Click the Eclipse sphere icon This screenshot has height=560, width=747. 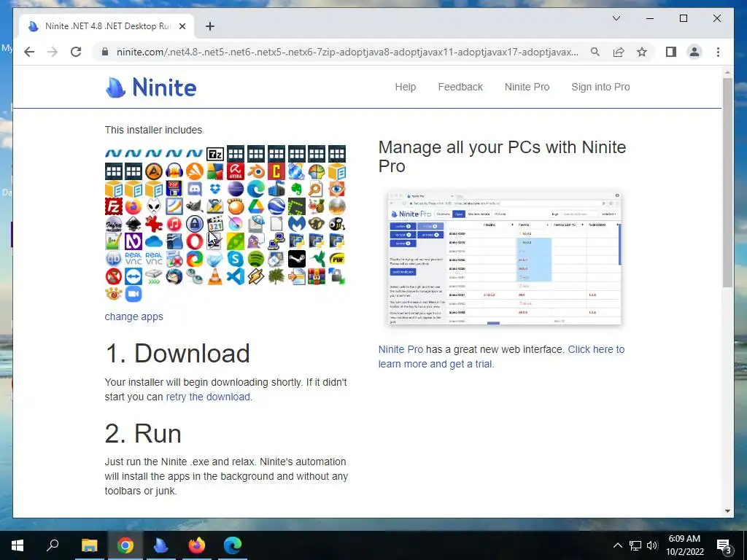(x=236, y=189)
